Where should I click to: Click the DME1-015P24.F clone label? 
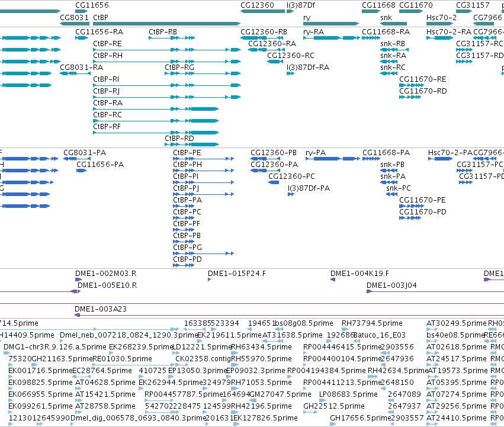pos(236,274)
